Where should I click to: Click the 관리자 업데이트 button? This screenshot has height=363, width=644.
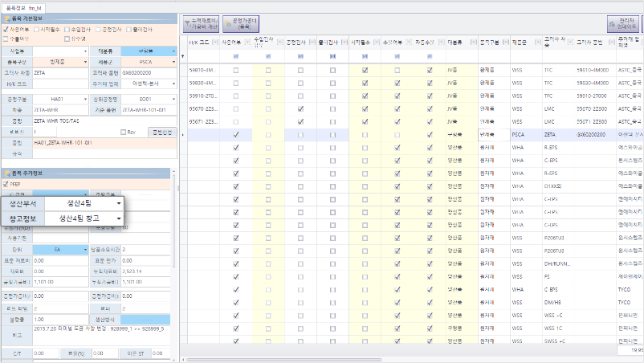tap(623, 24)
